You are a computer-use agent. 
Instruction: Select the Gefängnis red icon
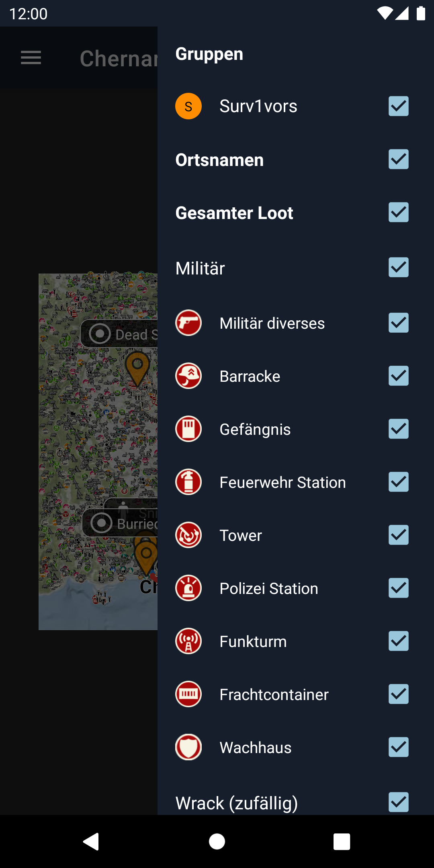coord(188,429)
